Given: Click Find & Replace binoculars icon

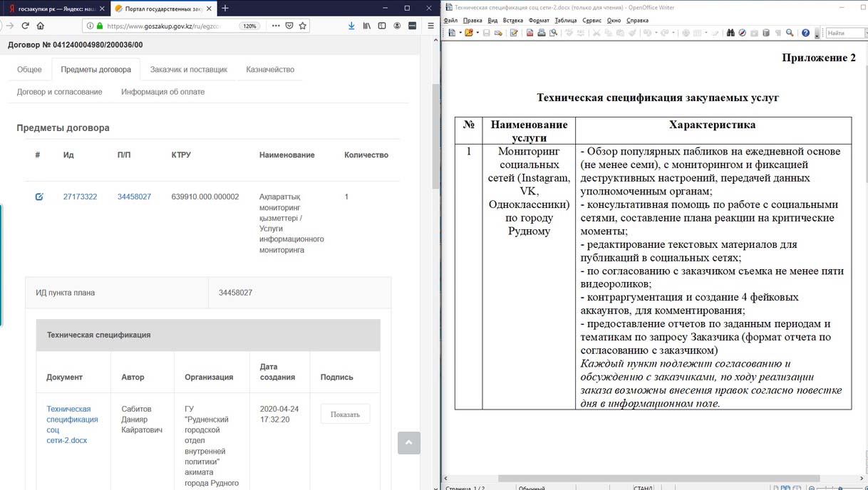Looking at the screenshot, I should [730, 33].
